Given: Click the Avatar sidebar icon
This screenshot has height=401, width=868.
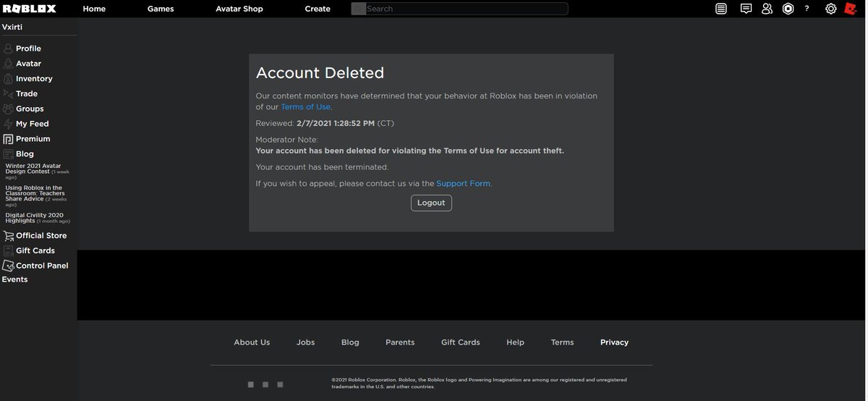Looking at the screenshot, I should pos(8,64).
